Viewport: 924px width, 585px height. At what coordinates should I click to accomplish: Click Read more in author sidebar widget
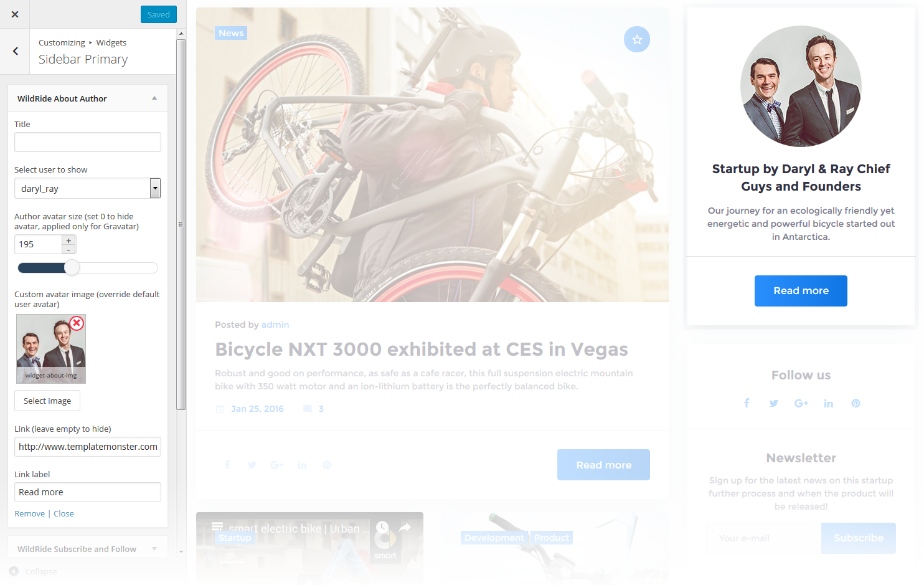click(x=801, y=291)
